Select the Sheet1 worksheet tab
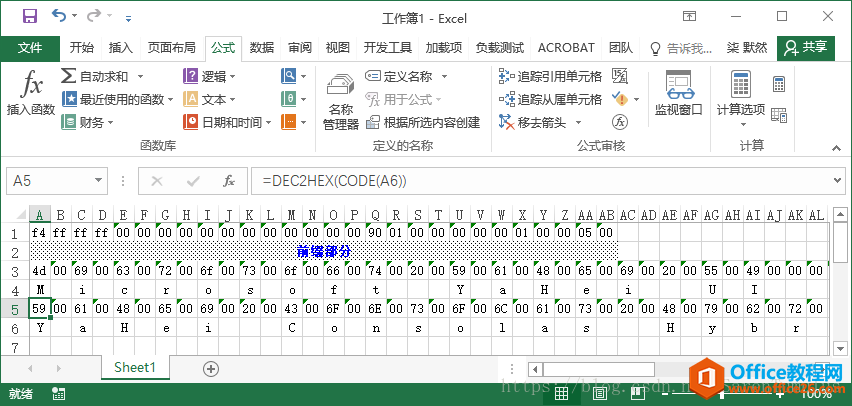The image size is (852, 406). pyautogui.click(x=135, y=367)
